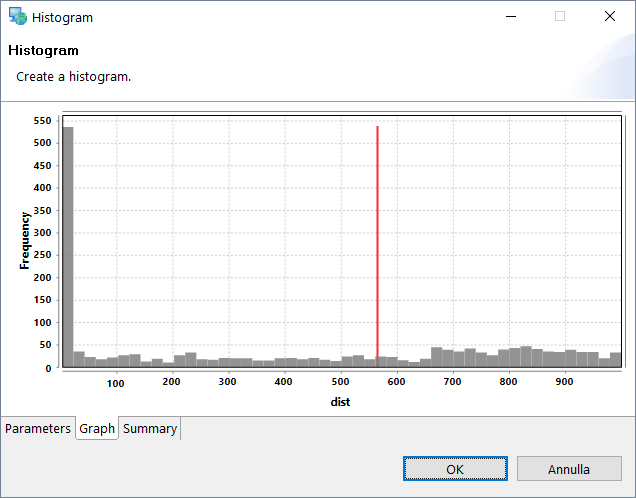636x498 pixels.
Task: Close the Histogram dialog
Action: (610, 17)
